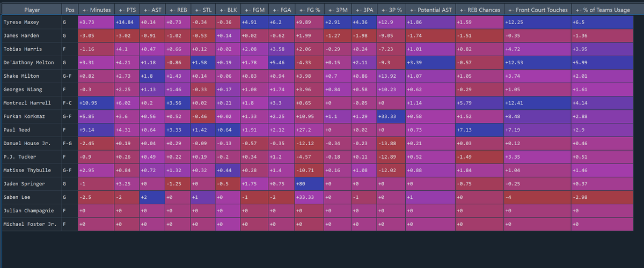The image size is (644, 268).
Task: Sort by the +- STL header
Action: (x=203, y=10)
